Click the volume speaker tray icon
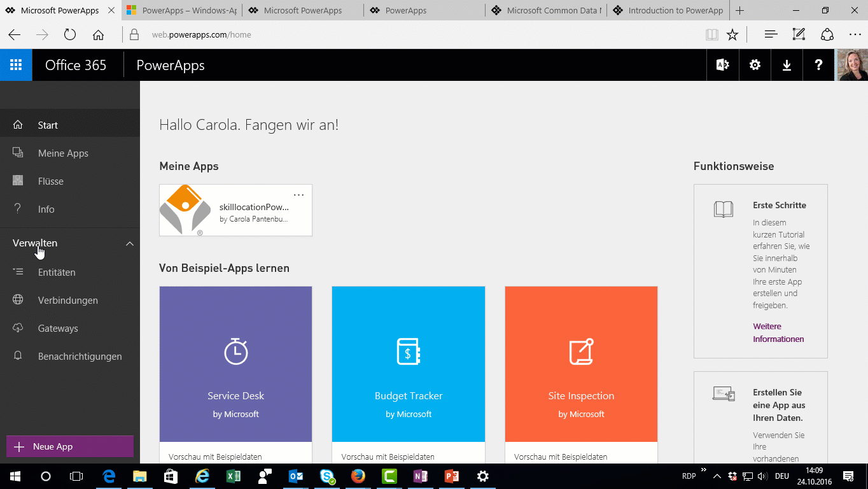 tap(762, 476)
